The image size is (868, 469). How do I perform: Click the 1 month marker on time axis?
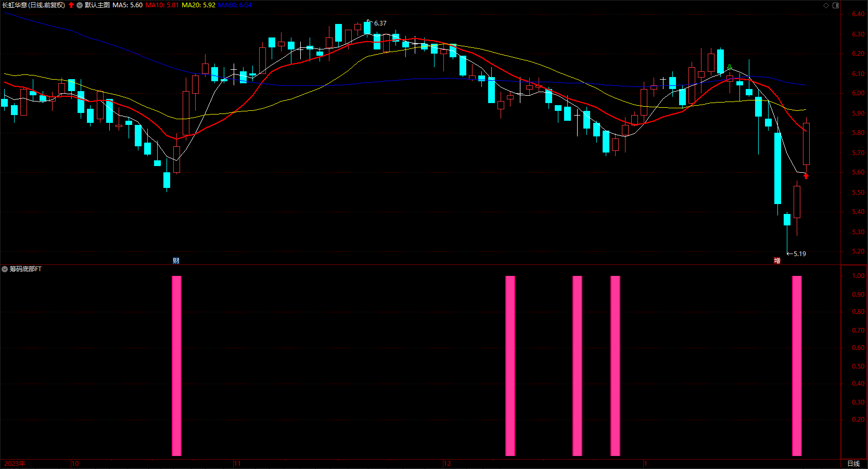645,463
